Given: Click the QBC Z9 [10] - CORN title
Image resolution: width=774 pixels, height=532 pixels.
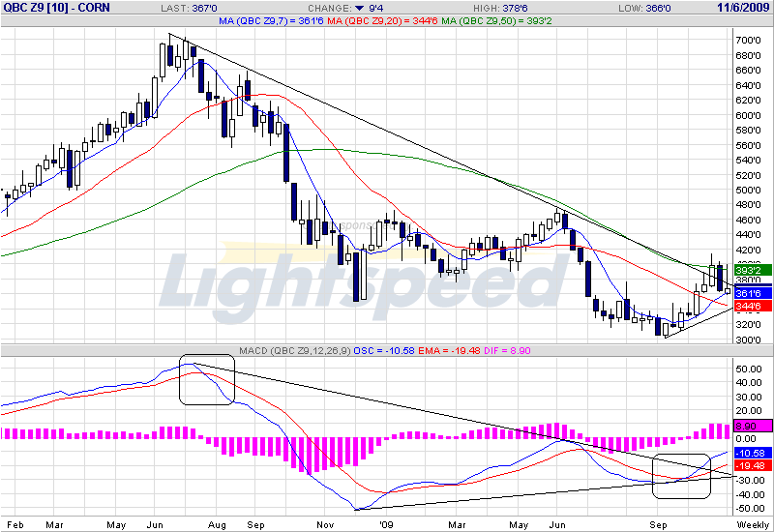Looking at the screenshot, I should (56, 8).
